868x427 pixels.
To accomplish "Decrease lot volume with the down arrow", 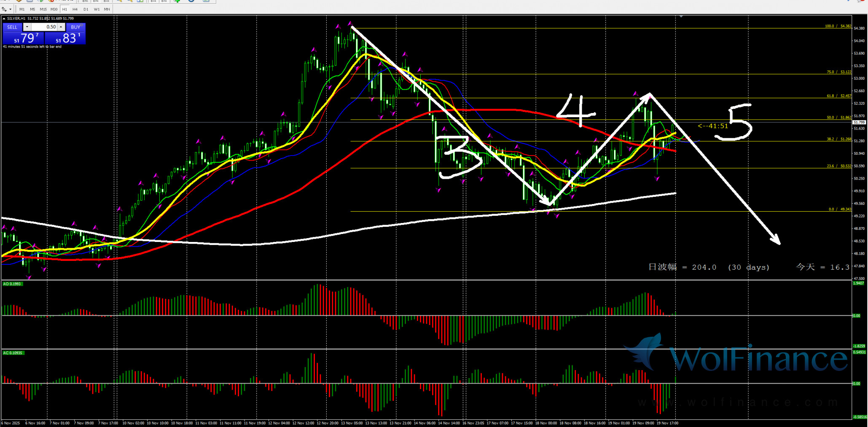I will [27, 27].
